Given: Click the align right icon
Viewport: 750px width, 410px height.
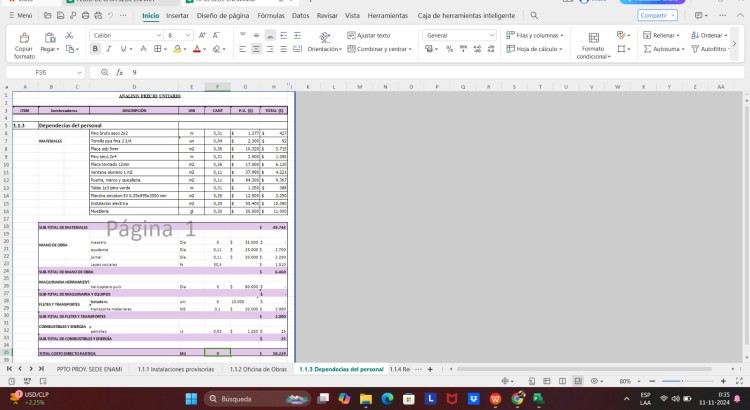Looking at the screenshot, I should click(270, 49).
